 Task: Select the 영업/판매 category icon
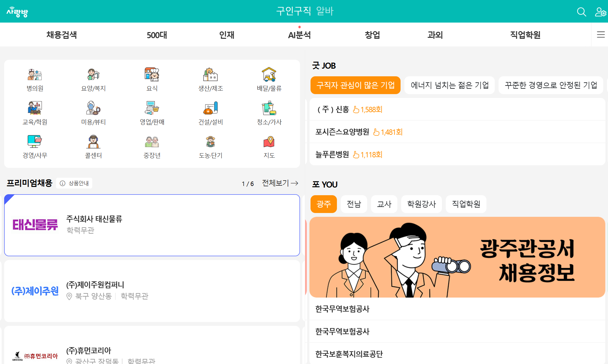click(x=152, y=108)
